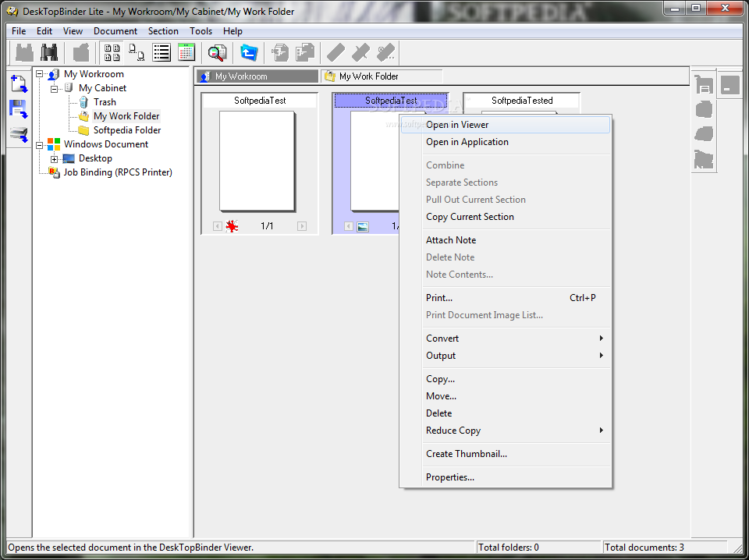Click the Total documents: 3 status text
This screenshot has height=560, width=749.
pyautogui.click(x=644, y=548)
